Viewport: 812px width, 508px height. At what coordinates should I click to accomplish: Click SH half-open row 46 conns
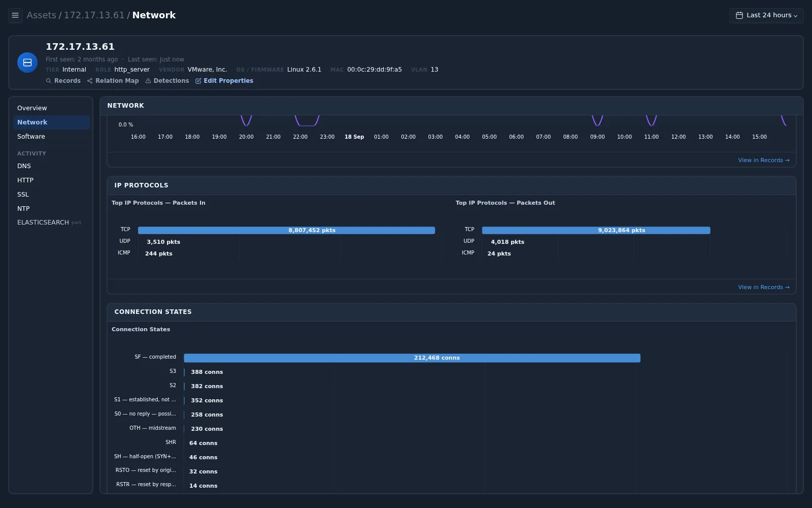(x=204, y=457)
